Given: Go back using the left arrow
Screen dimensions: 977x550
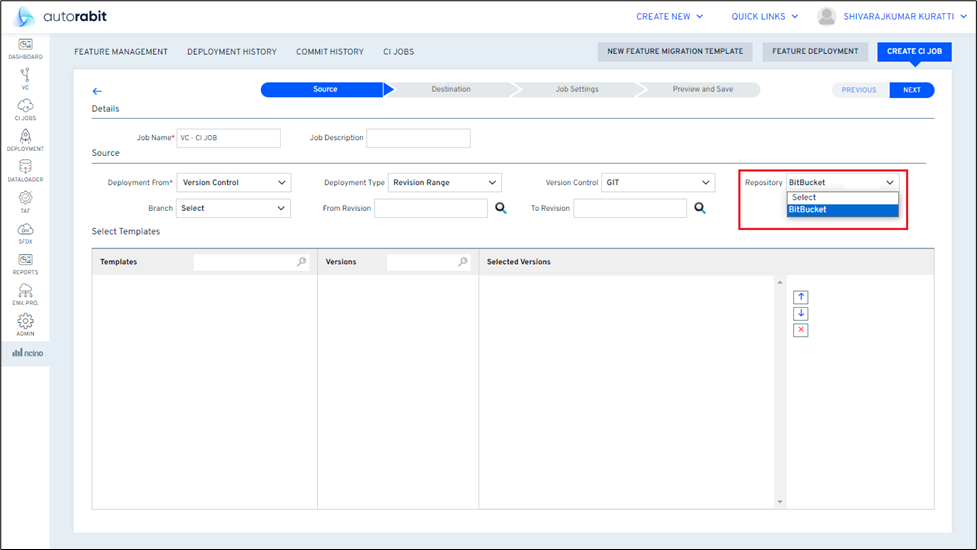Looking at the screenshot, I should (x=97, y=91).
